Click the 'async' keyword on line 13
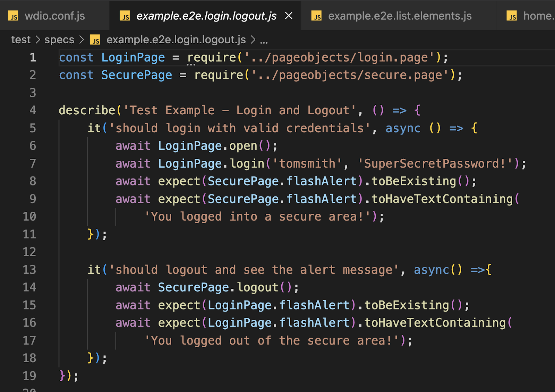555x392 pixels. click(432, 269)
